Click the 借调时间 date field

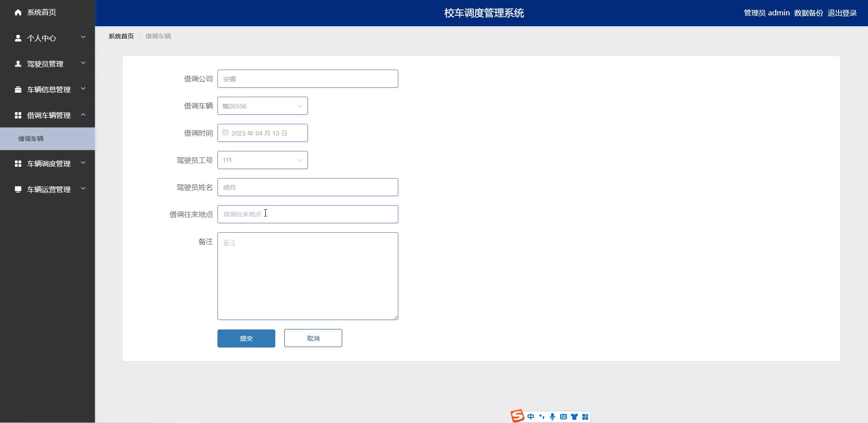click(x=263, y=133)
